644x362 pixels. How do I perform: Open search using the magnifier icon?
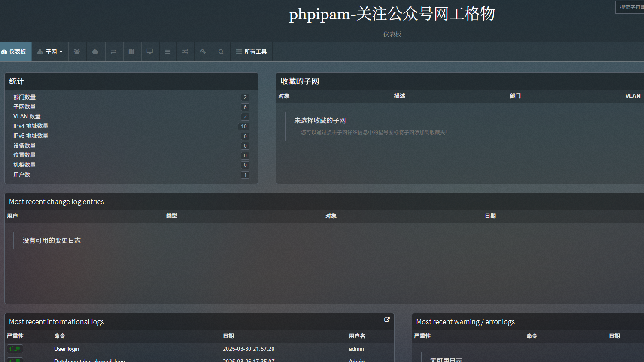point(221,51)
